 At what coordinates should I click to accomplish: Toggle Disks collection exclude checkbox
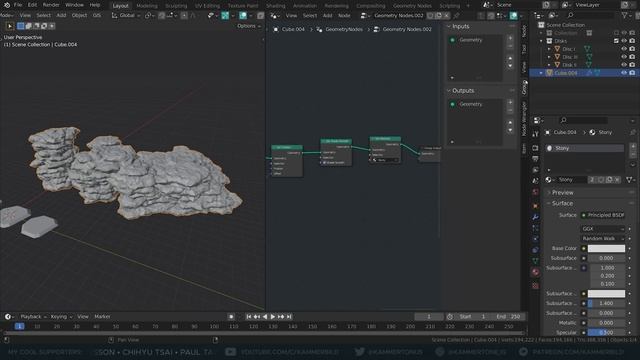616,41
